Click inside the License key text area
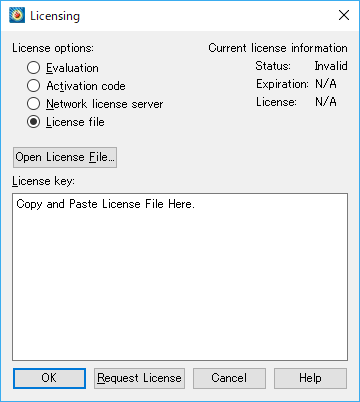This screenshot has width=360, height=402. tap(180, 277)
